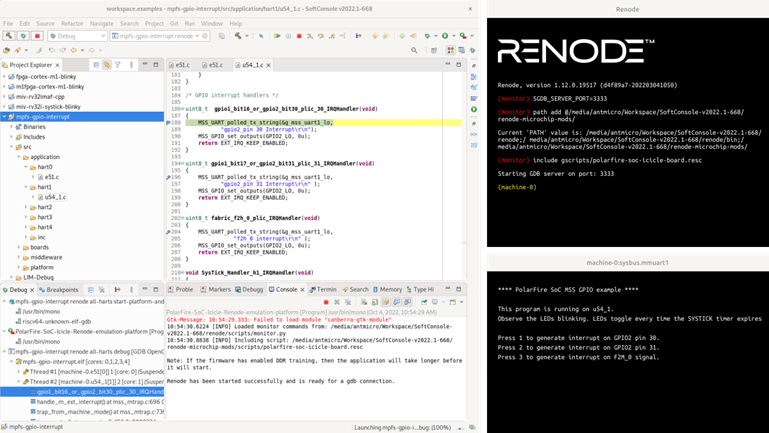Image resolution: width=769 pixels, height=433 pixels.
Task: Expand the fpga-cortex-m1-blinky project
Action: (4, 76)
